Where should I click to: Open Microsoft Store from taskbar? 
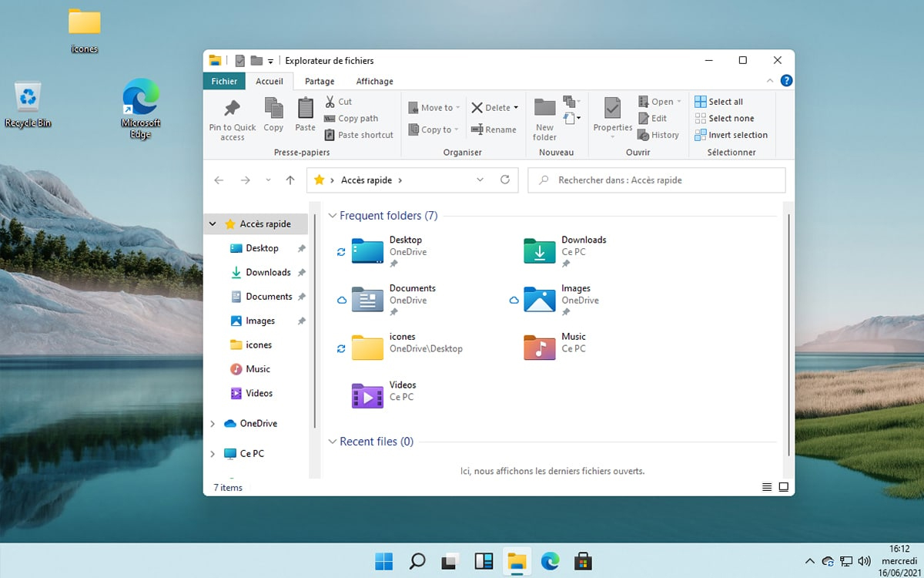(584, 561)
